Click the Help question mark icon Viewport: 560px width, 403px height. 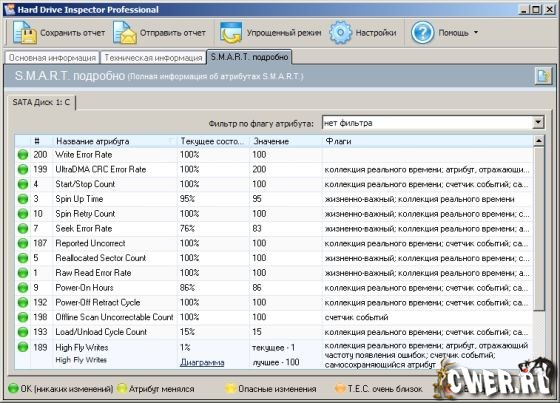[x=422, y=33]
